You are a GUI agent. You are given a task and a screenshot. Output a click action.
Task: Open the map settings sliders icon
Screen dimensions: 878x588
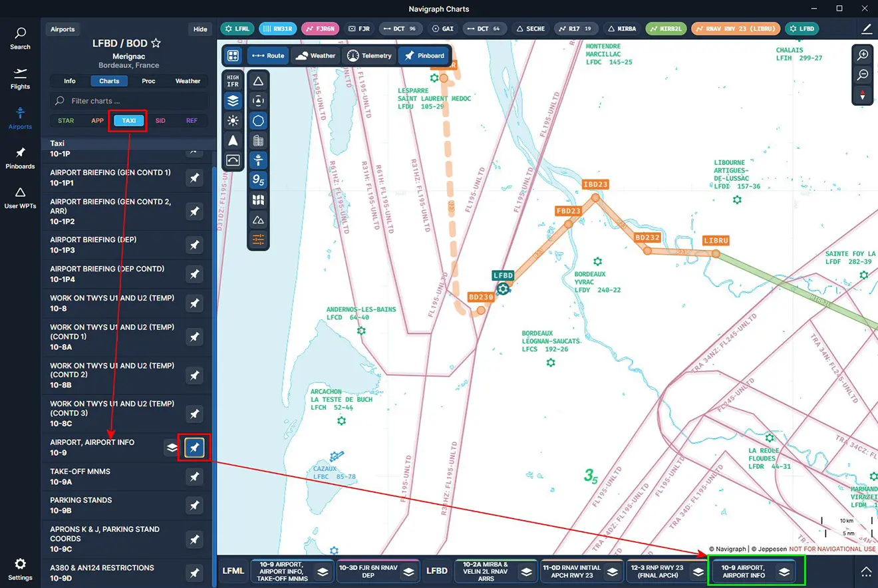tap(258, 239)
